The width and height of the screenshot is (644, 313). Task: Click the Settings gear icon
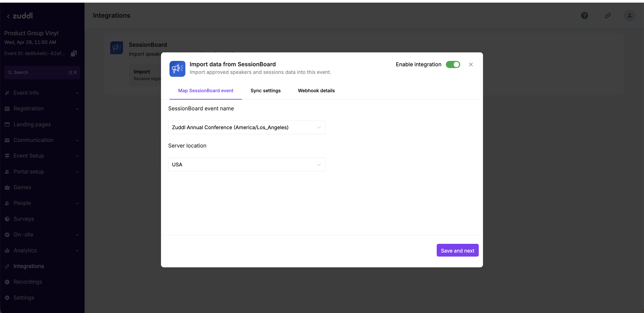7,298
